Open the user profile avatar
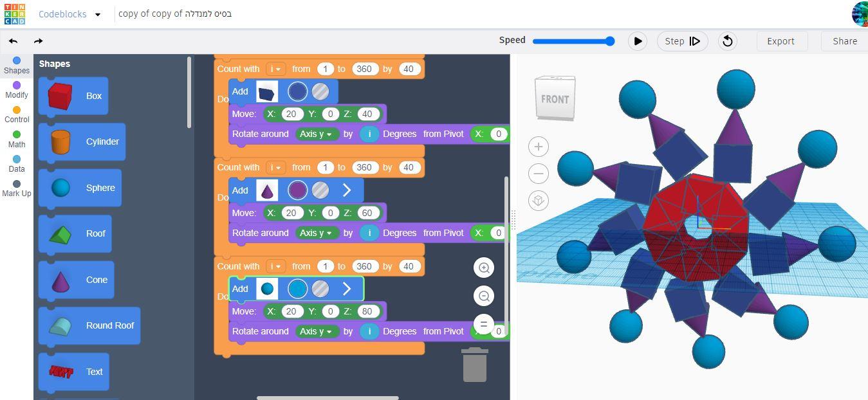868x400 pixels. point(860,14)
